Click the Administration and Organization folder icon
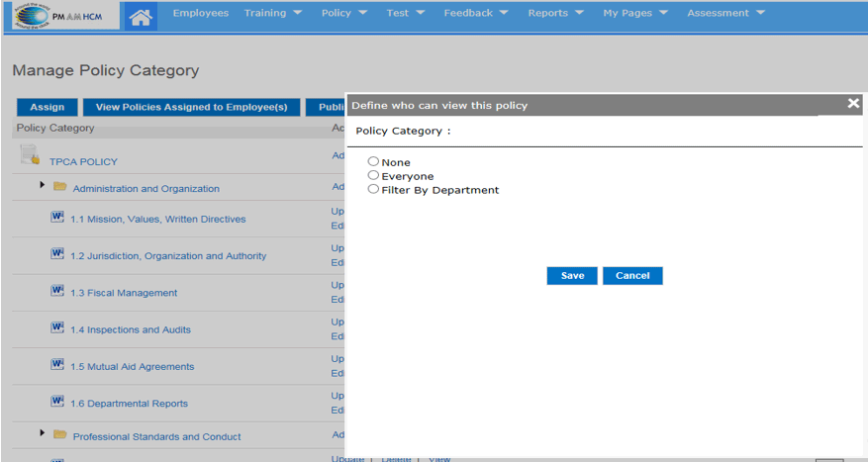Image resolution: width=868 pixels, height=462 pixels. [x=60, y=187]
